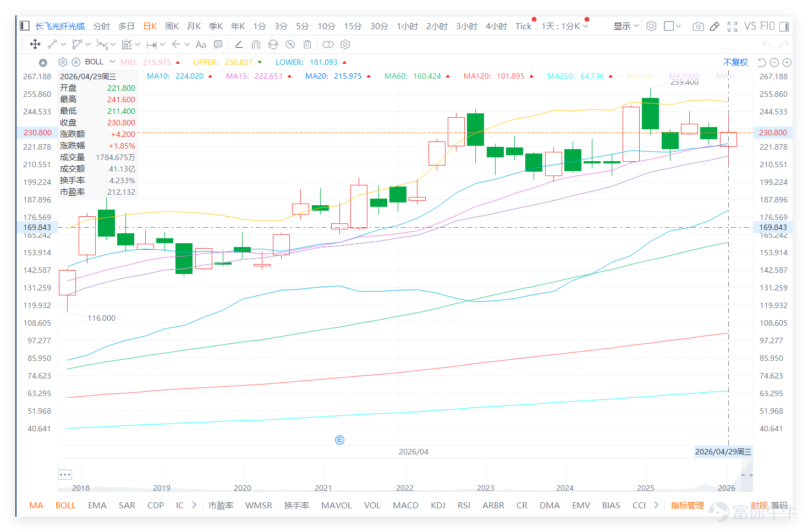The height and width of the screenshot is (532, 808).
Task: Switch to 月K monthly chart
Action: (194, 26)
